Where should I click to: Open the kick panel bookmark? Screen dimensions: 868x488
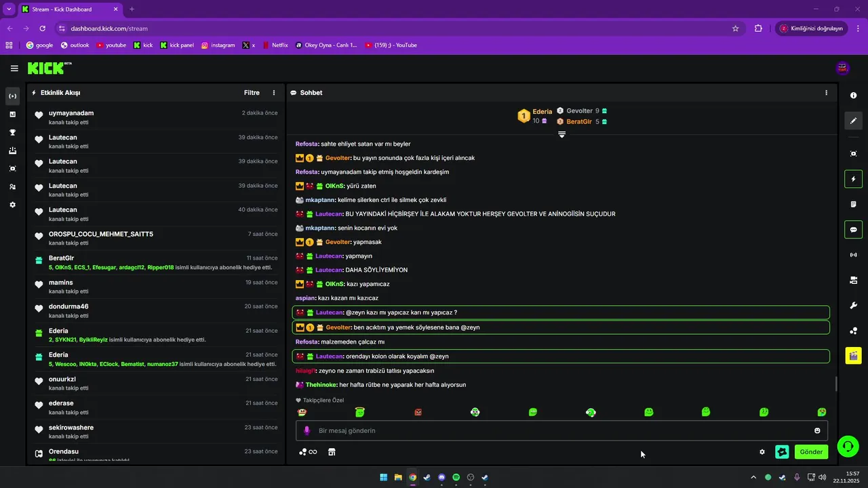(177, 45)
